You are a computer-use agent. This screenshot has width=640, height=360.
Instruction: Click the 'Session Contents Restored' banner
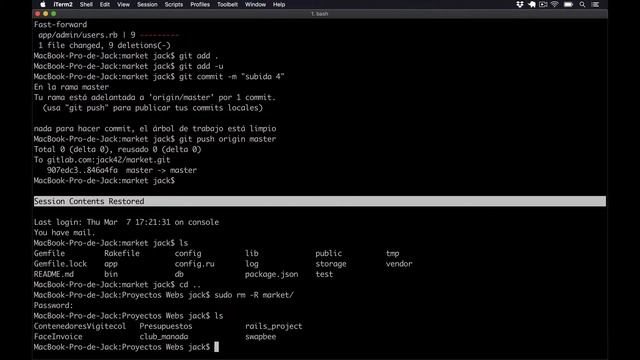(x=320, y=201)
